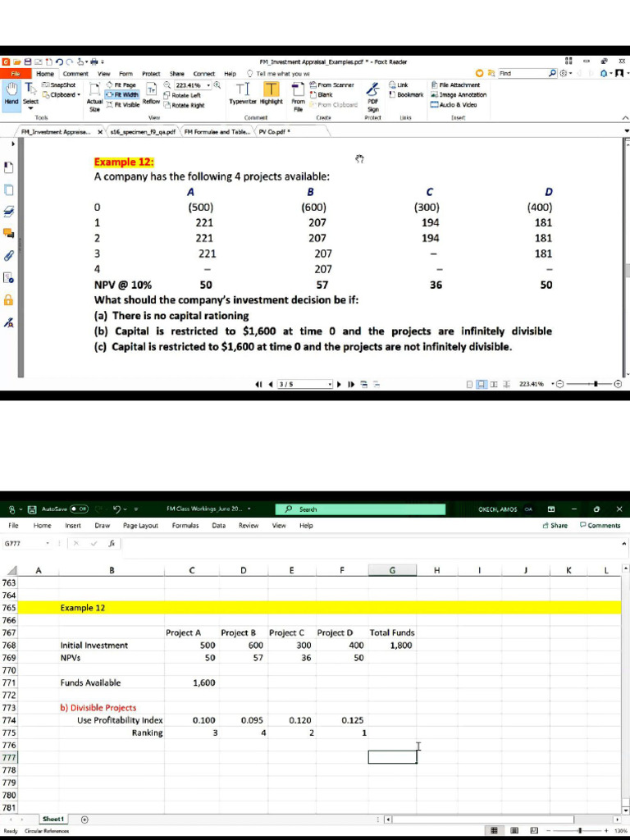Go to previous PDF page
The image size is (630, 840).
[x=271, y=384]
